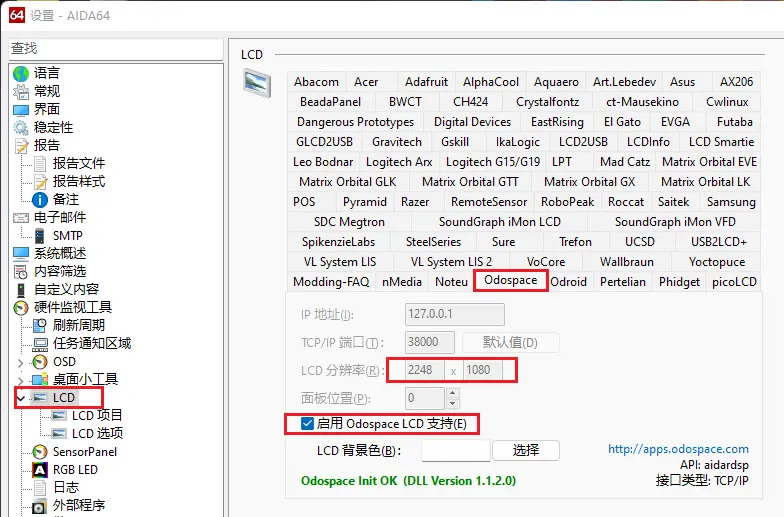Select the 稳定性 gear icon in tree
This screenshot has width=784, height=517.
pos(21,127)
